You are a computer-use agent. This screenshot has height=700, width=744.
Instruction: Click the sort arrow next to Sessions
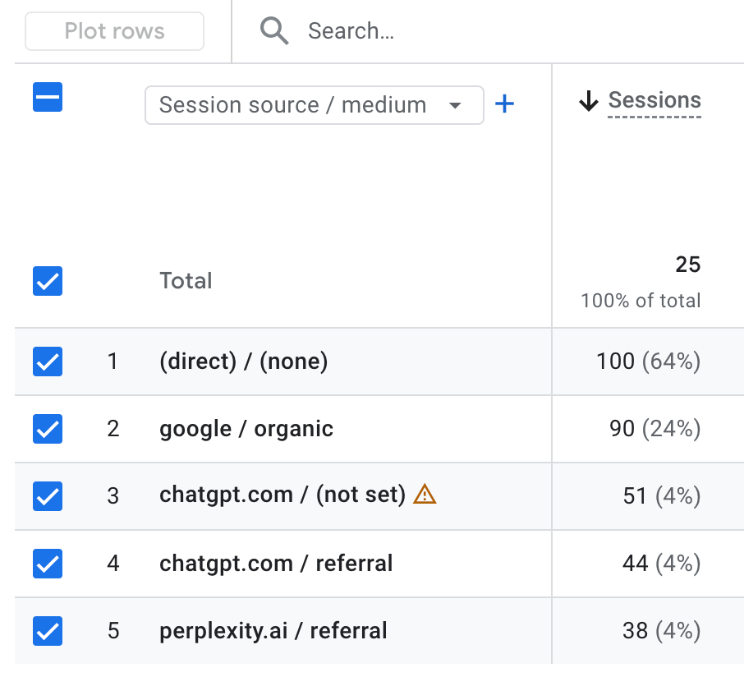(x=588, y=101)
